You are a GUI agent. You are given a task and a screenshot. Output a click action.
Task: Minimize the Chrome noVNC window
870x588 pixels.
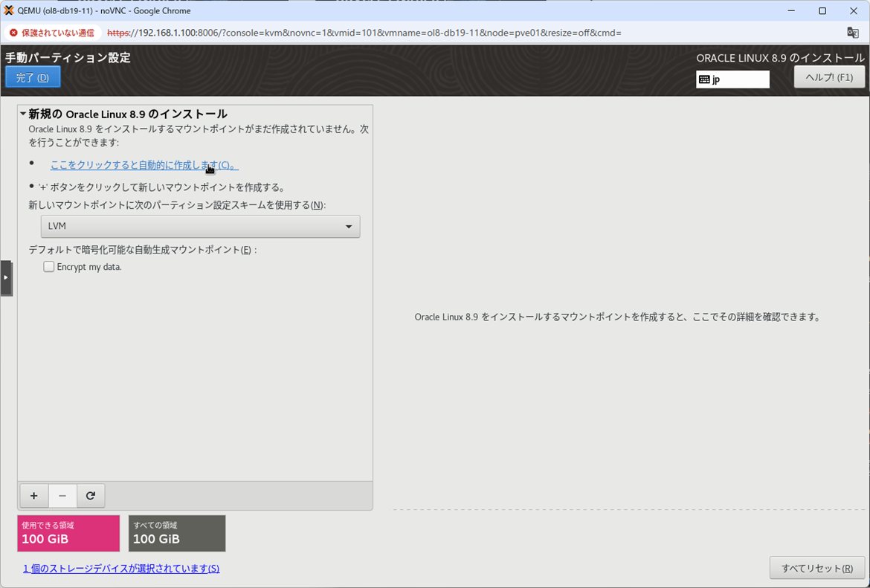pyautogui.click(x=791, y=10)
